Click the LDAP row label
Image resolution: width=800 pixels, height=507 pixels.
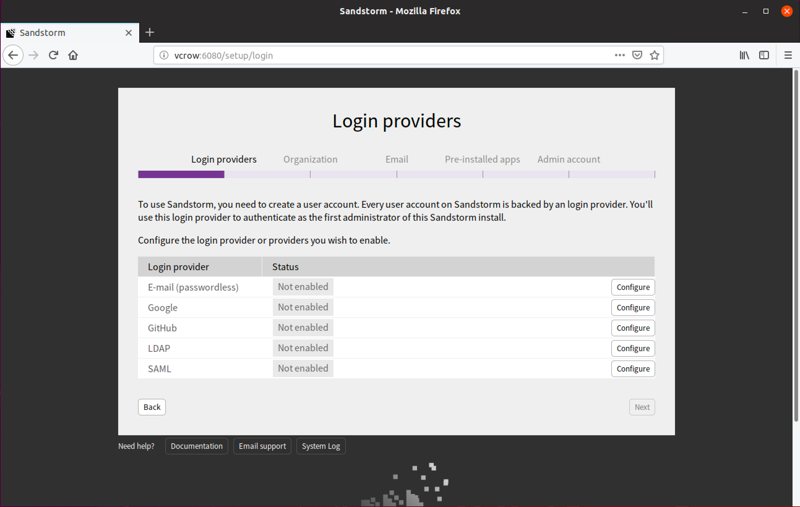[159, 348]
